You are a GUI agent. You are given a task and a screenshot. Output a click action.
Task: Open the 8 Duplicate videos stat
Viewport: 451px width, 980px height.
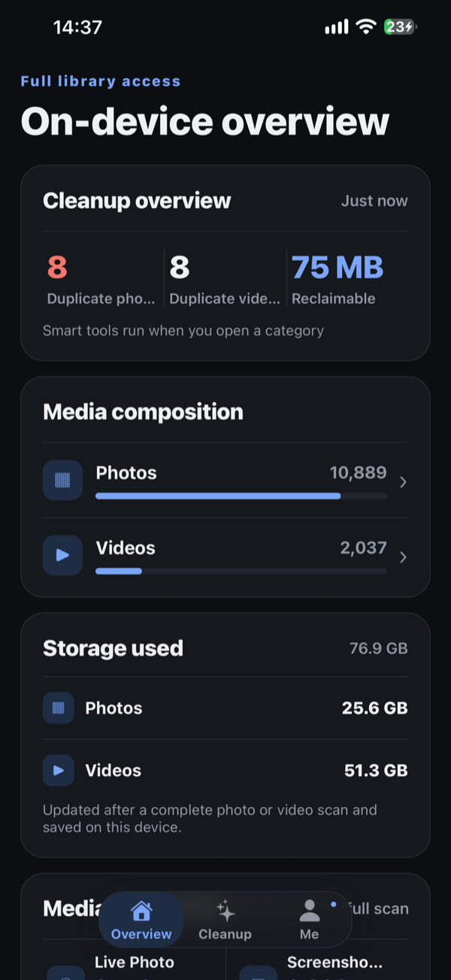coord(224,279)
